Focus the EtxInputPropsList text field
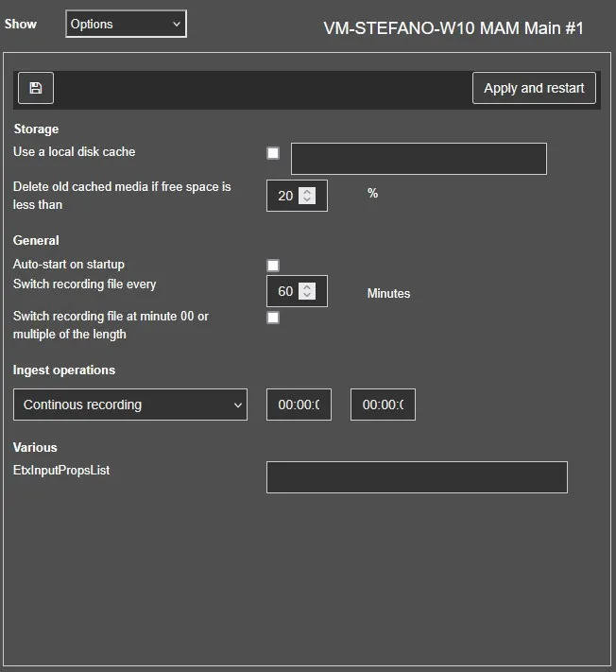This screenshot has height=672, width=616. click(417, 477)
